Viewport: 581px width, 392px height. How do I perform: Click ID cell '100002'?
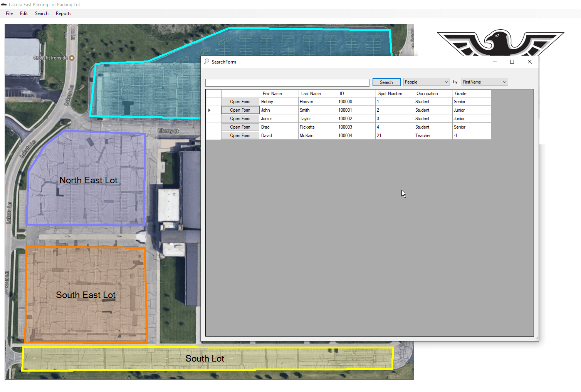click(x=356, y=119)
